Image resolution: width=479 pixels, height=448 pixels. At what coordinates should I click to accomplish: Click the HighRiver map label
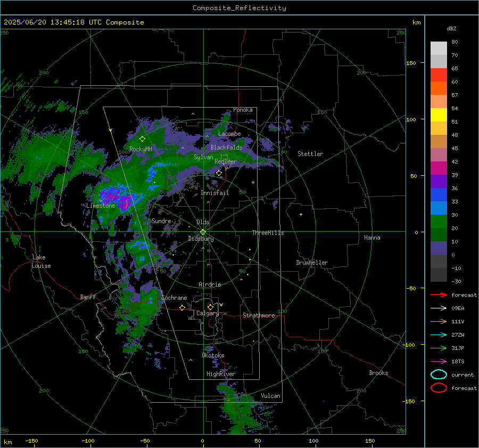click(x=221, y=374)
